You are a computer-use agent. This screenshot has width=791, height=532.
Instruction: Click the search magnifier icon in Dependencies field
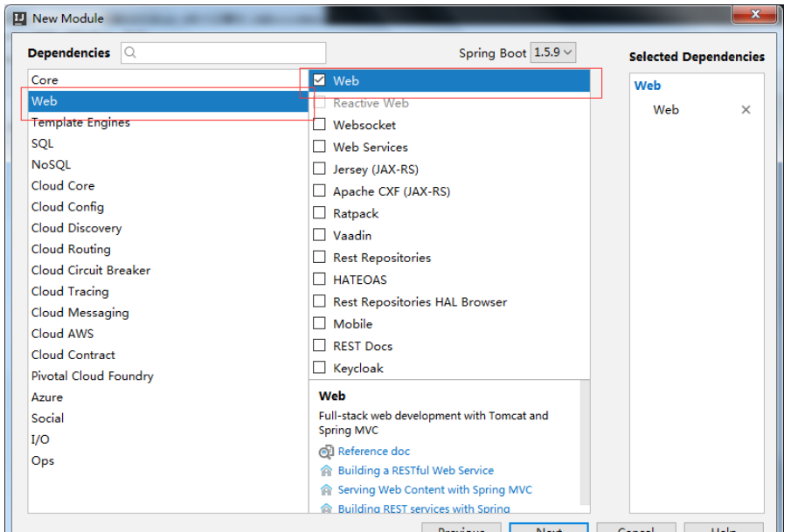131,53
